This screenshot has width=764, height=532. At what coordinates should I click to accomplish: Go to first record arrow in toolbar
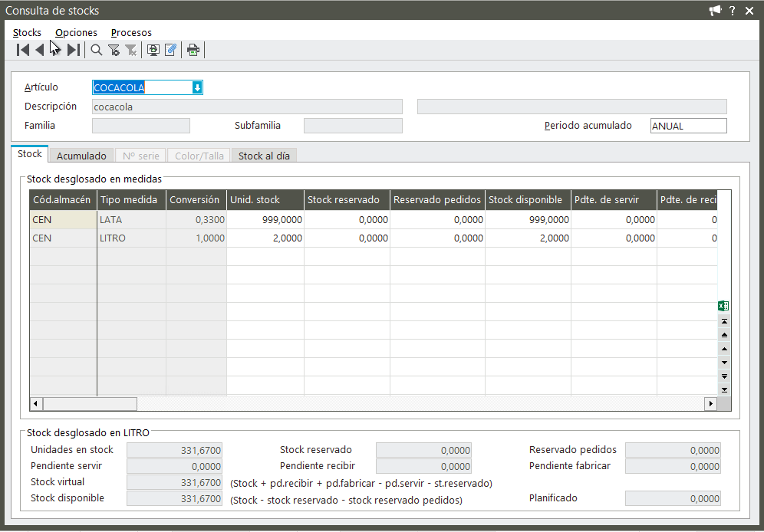(x=23, y=51)
